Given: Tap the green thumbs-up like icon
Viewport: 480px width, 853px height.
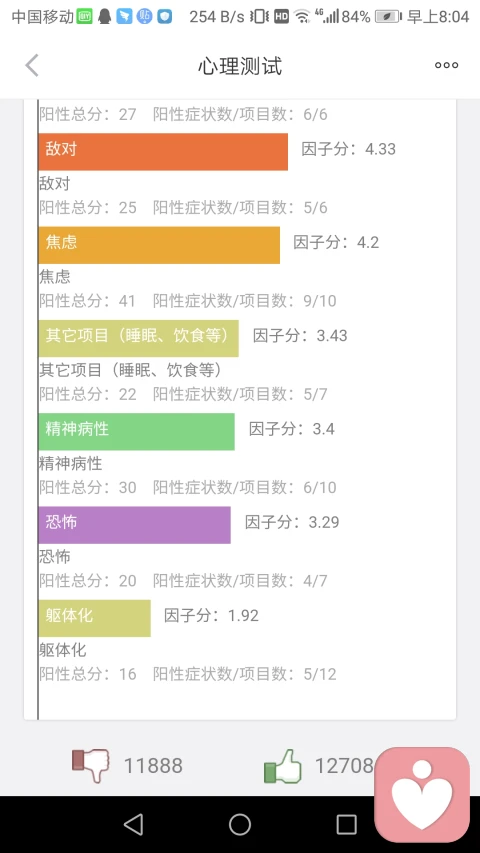Looking at the screenshot, I should click(282, 765).
